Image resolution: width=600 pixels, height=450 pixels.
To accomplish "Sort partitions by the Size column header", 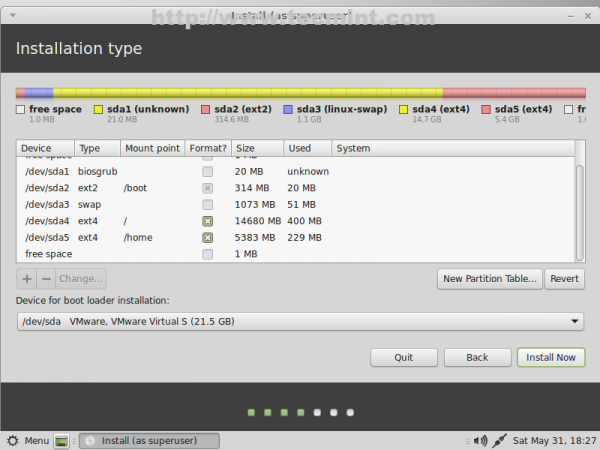I will tap(256, 148).
